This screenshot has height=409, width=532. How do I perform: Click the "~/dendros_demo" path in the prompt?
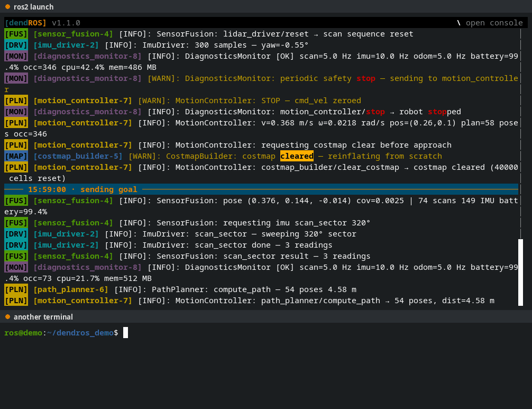coord(80,333)
